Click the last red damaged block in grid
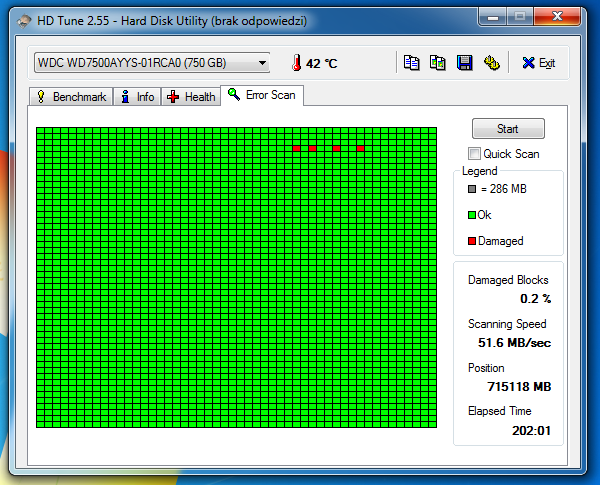The image size is (600, 485). click(x=360, y=149)
